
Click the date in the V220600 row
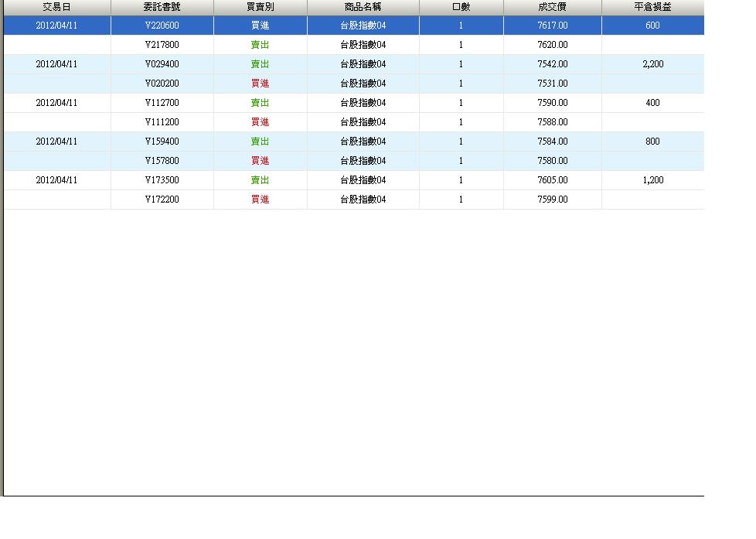point(57,26)
